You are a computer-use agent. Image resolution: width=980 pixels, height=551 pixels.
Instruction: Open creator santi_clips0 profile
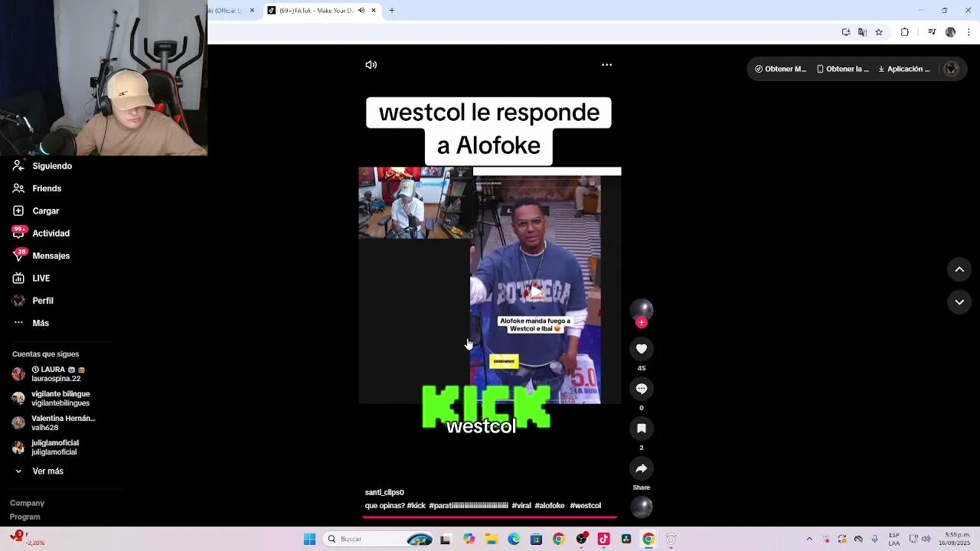point(384,492)
